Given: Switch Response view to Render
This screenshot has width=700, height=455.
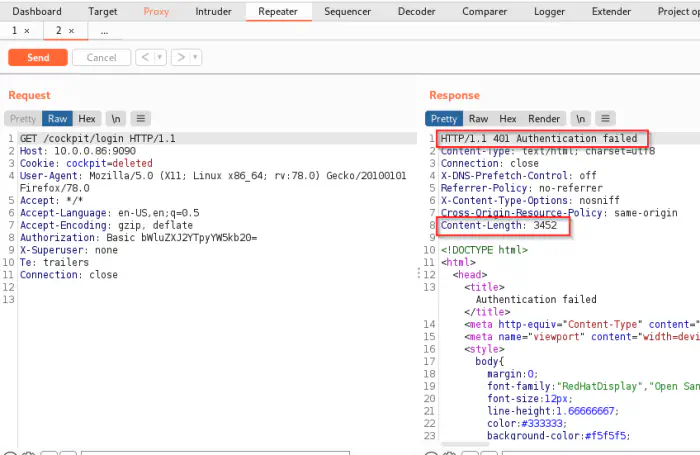Looking at the screenshot, I should (544, 118).
